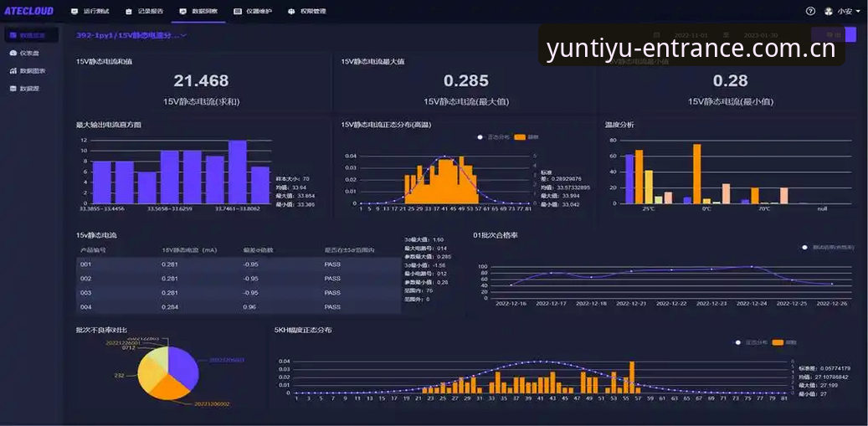This screenshot has width=868, height=426.
Task: Select product row 002 in the table
Action: point(238,279)
